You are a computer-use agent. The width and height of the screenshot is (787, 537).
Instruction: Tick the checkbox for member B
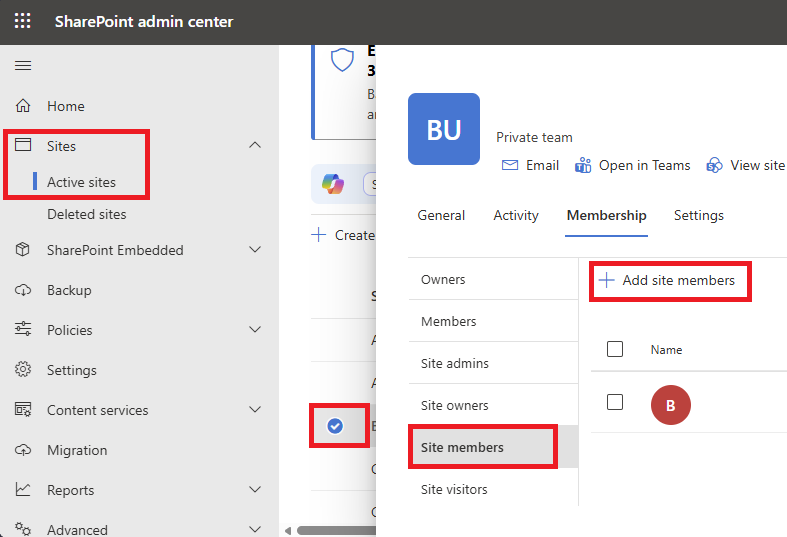(x=615, y=402)
